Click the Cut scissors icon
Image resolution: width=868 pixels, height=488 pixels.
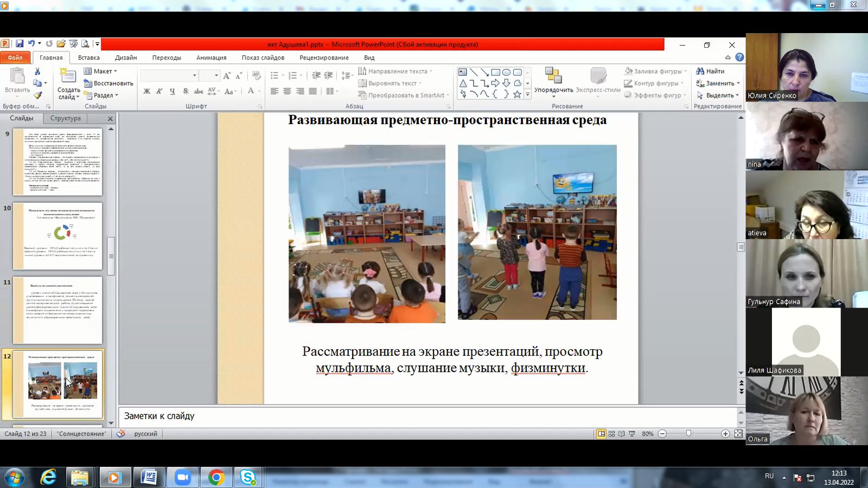(x=37, y=71)
